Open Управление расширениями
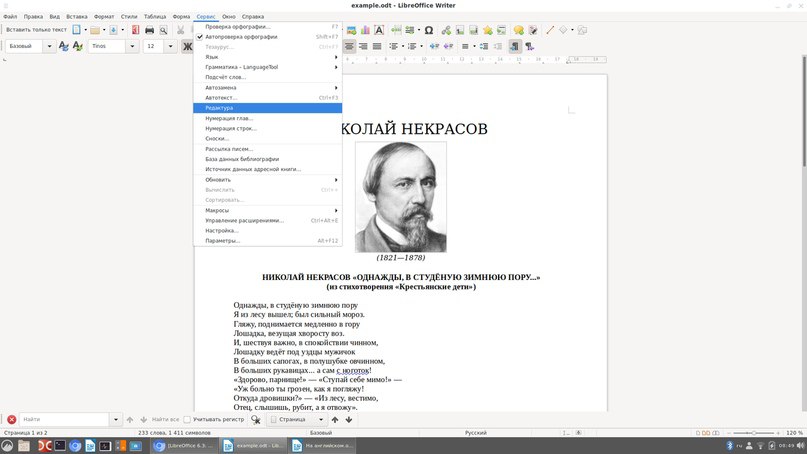 (x=268, y=220)
